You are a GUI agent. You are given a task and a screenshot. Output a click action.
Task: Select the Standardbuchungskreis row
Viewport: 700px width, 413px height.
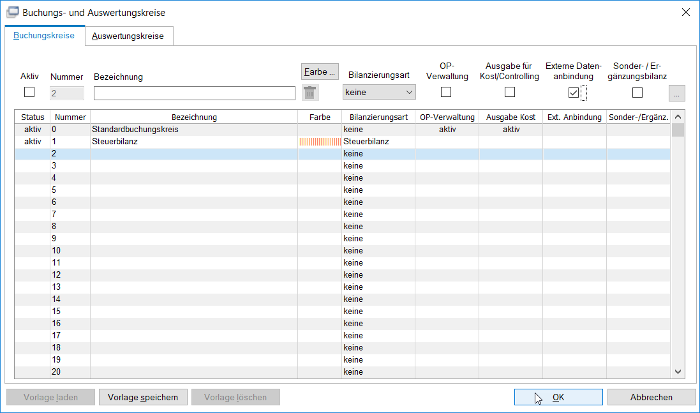click(343, 129)
